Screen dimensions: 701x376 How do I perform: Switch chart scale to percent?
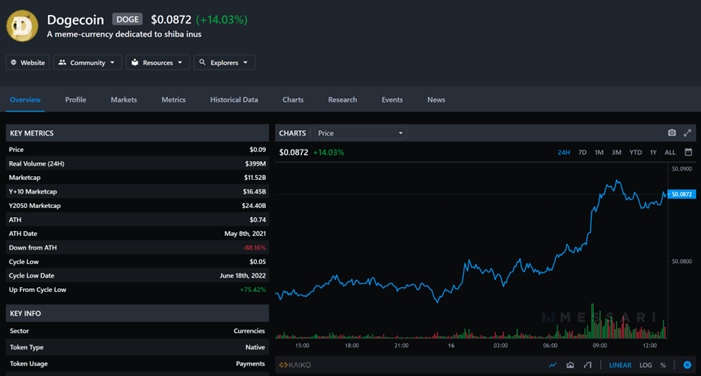[x=663, y=365]
